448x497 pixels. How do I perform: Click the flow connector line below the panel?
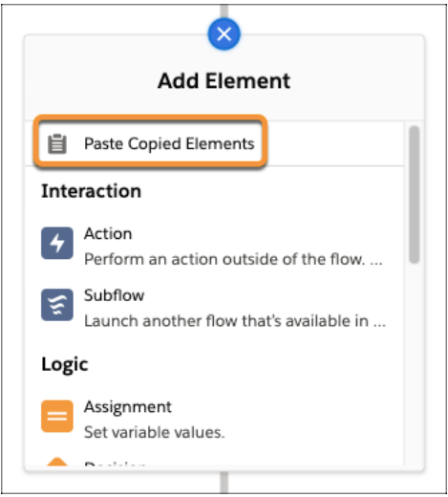point(224,482)
